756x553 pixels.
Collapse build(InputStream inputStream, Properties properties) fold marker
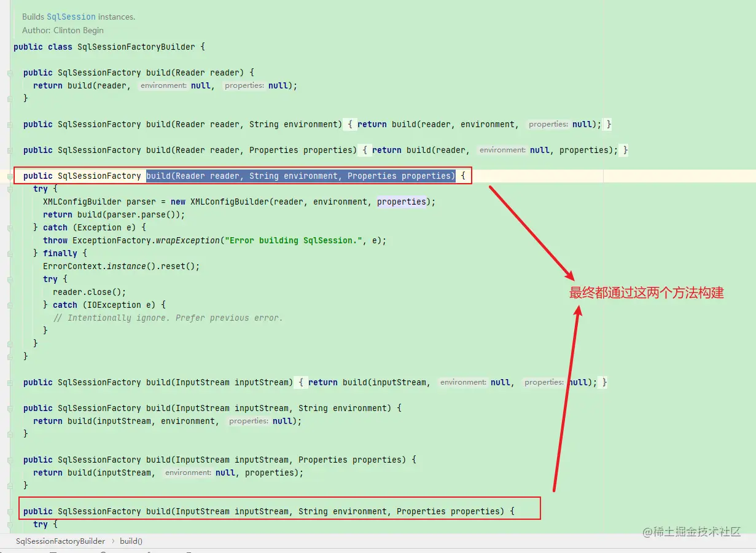coord(9,460)
